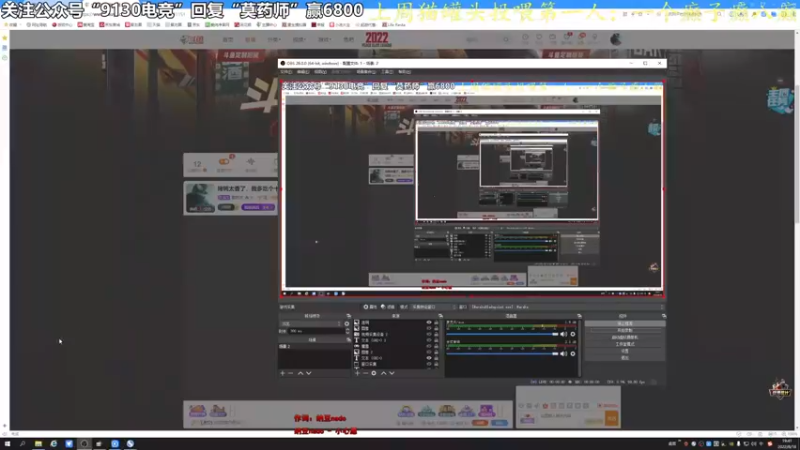Toggle lock on top source in OBS list

tap(436, 322)
